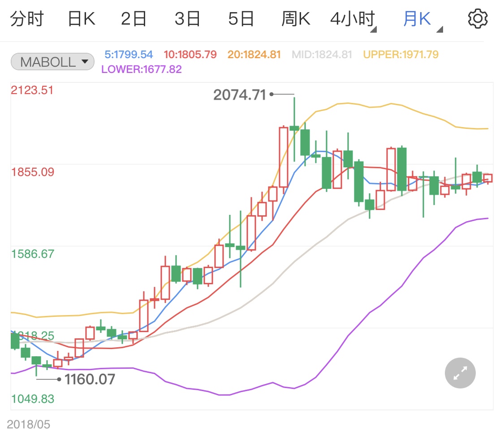This screenshot has height=435, width=504.
Task: Click the 2074.71 high price marker
Action: pos(240,95)
